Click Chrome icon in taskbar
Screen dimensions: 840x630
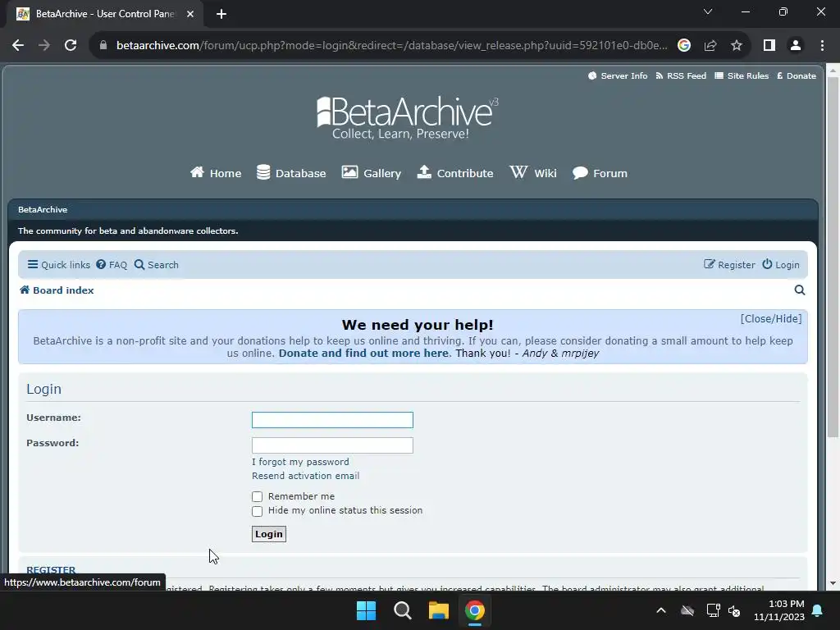click(x=475, y=610)
